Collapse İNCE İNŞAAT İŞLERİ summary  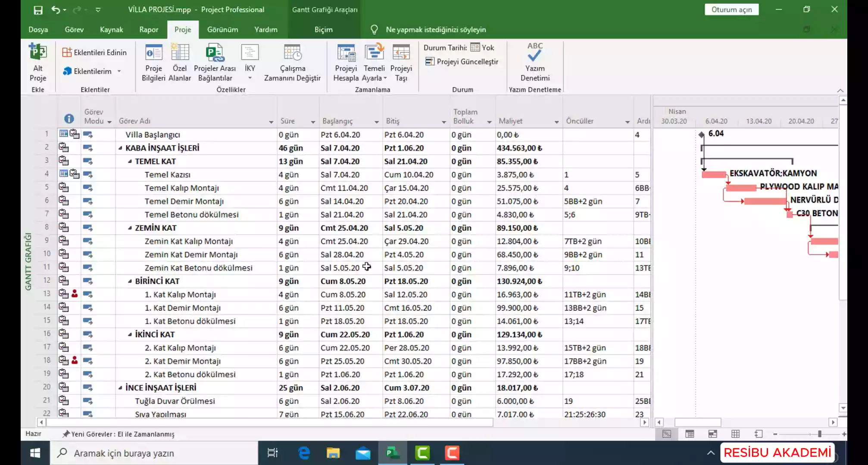(x=120, y=387)
